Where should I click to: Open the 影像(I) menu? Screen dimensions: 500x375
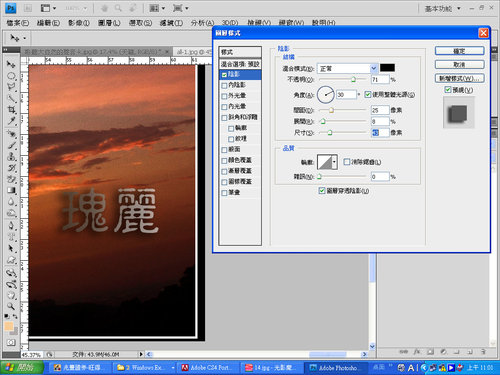point(79,23)
